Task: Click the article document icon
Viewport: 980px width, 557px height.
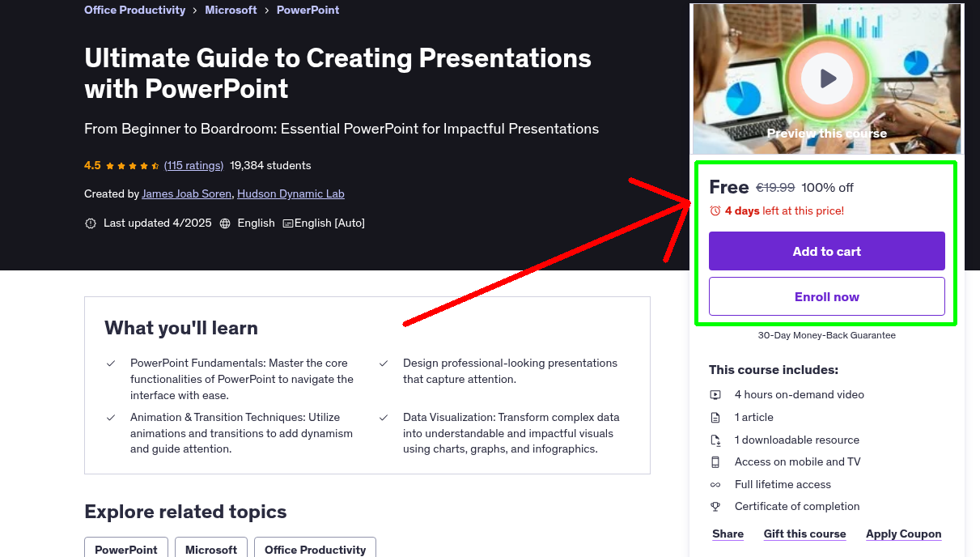Action: click(715, 418)
